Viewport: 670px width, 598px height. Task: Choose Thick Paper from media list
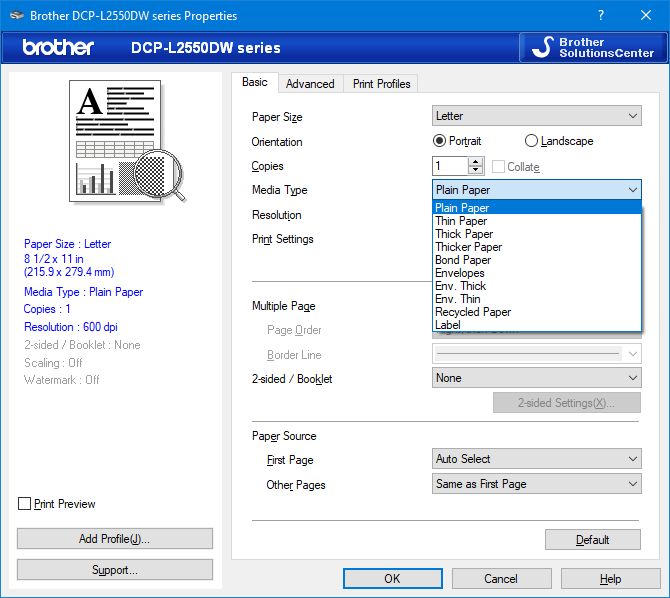tap(537, 234)
